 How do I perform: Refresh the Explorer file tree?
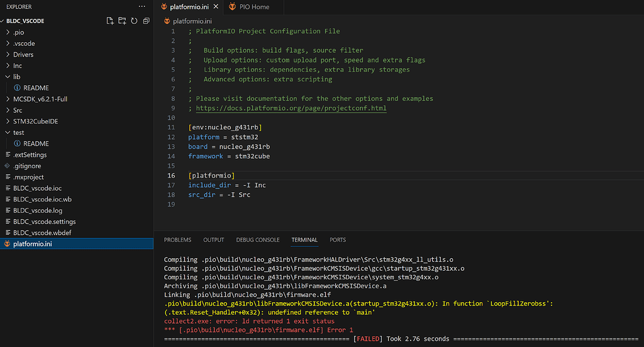(134, 21)
